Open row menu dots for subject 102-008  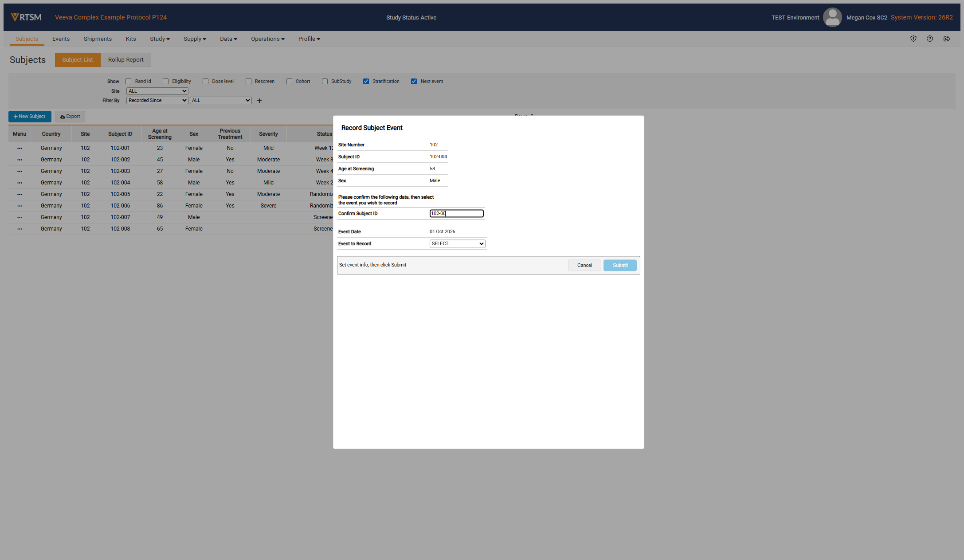(20, 229)
